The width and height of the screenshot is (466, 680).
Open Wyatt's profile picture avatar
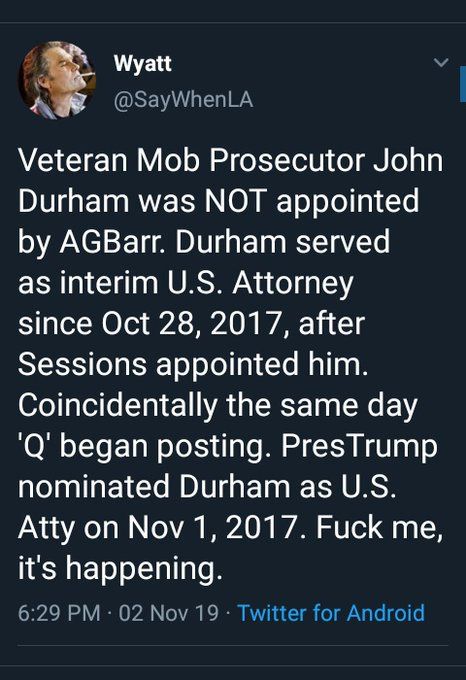click(x=57, y=80)
